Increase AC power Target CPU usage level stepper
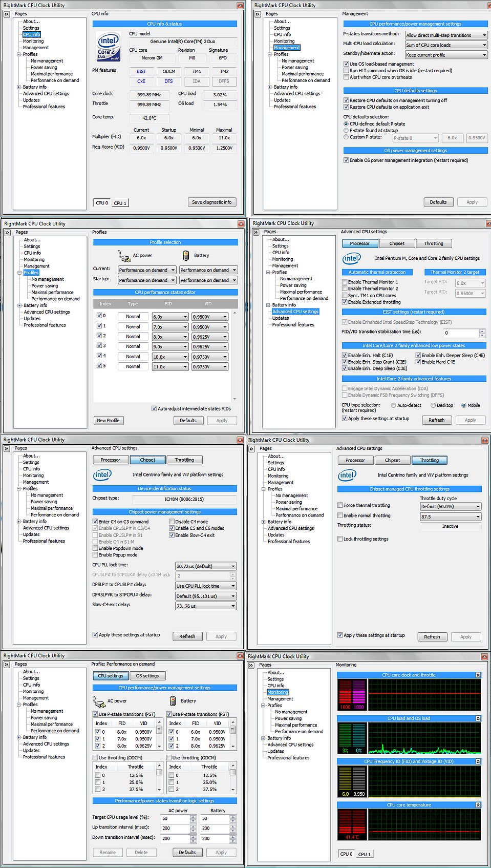The image size is (491, 868). (193, 817)
